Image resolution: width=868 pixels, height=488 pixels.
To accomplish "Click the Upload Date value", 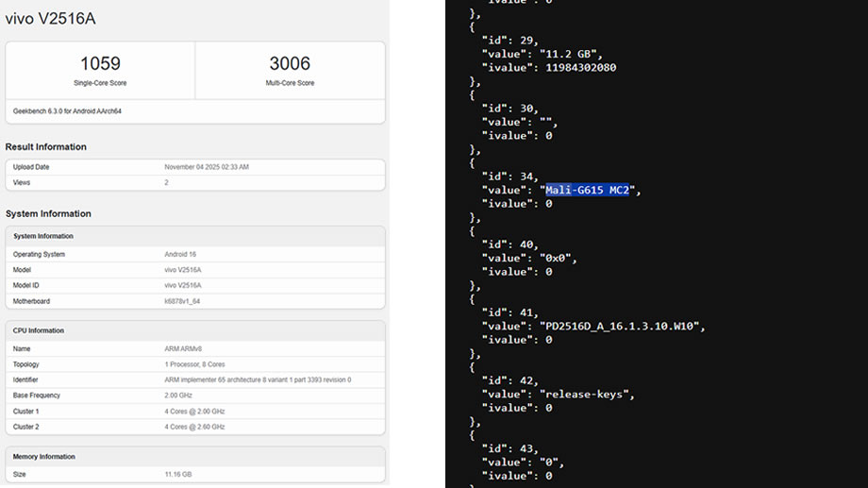I will (207, 167).
